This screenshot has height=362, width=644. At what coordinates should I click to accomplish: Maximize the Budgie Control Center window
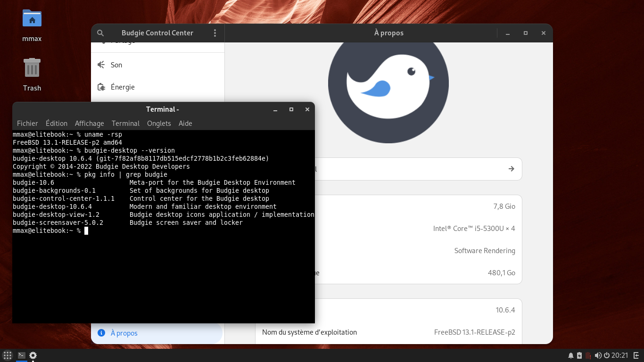[x=526, y=33]
